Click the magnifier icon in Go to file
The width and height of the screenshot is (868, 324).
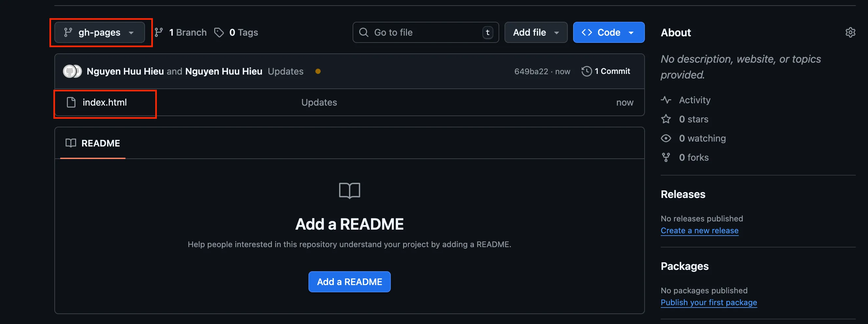pyautogui.click(x=363, y=32)
